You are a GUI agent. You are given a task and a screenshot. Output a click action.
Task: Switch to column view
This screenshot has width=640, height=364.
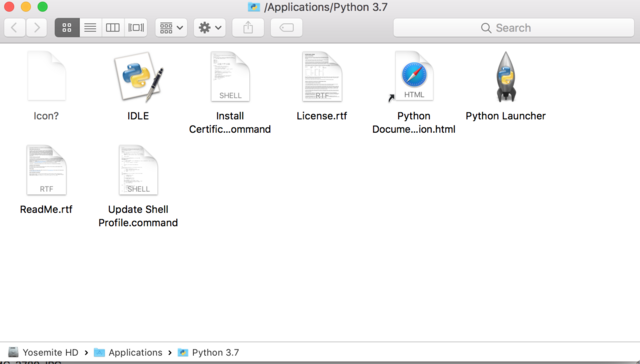point(113,28)
